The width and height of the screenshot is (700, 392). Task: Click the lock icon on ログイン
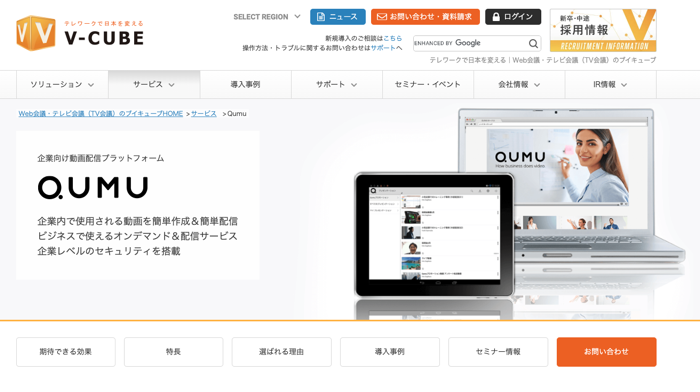click(496, 17)
